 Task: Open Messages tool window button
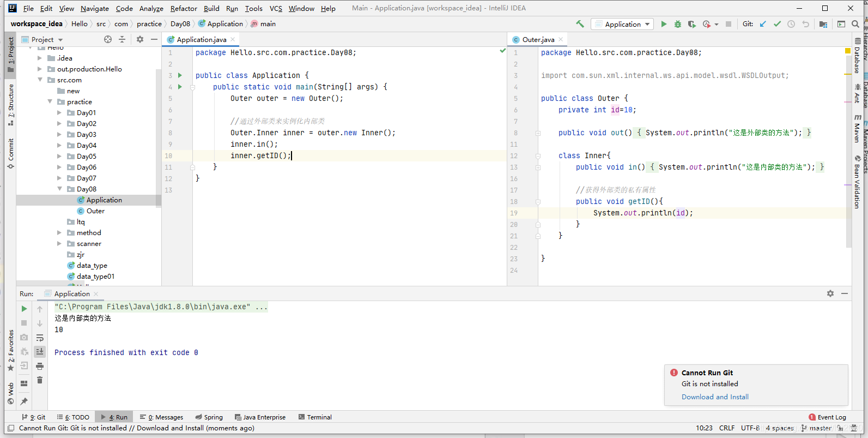[x=161, y=417]
